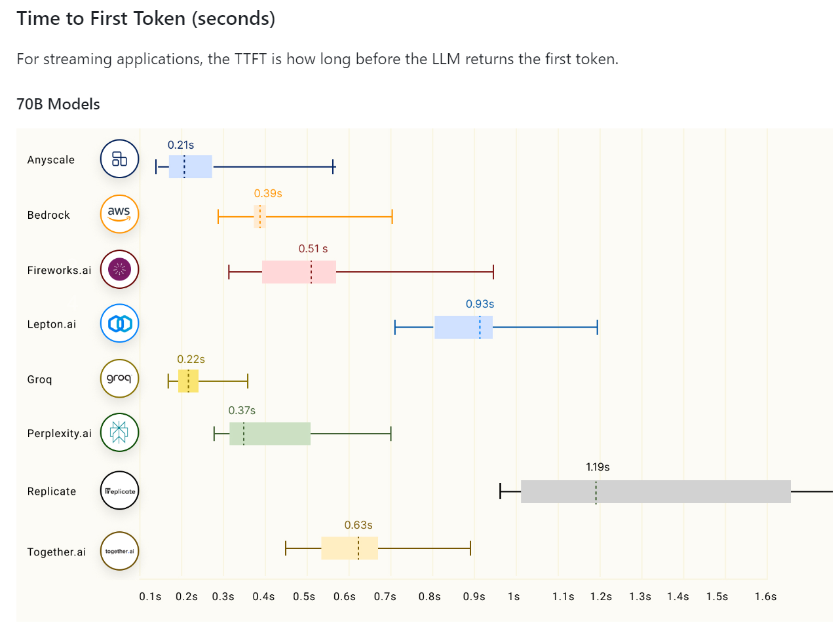Select the Perplexity.ai green box bar
840x625 pixels.
(270, 434)
